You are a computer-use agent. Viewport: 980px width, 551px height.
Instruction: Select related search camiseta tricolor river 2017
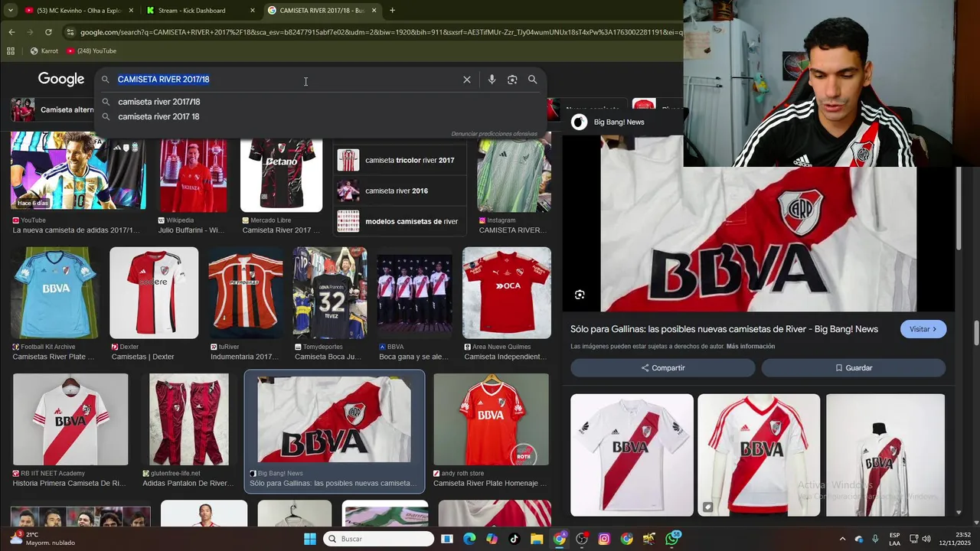pos(400,161)
